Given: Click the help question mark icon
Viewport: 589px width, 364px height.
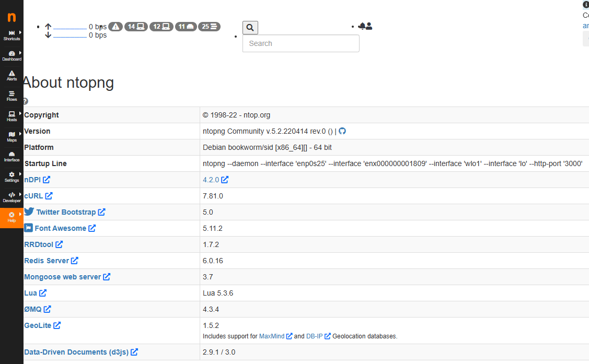Looking at the screenshot, I should pos(25,101).
